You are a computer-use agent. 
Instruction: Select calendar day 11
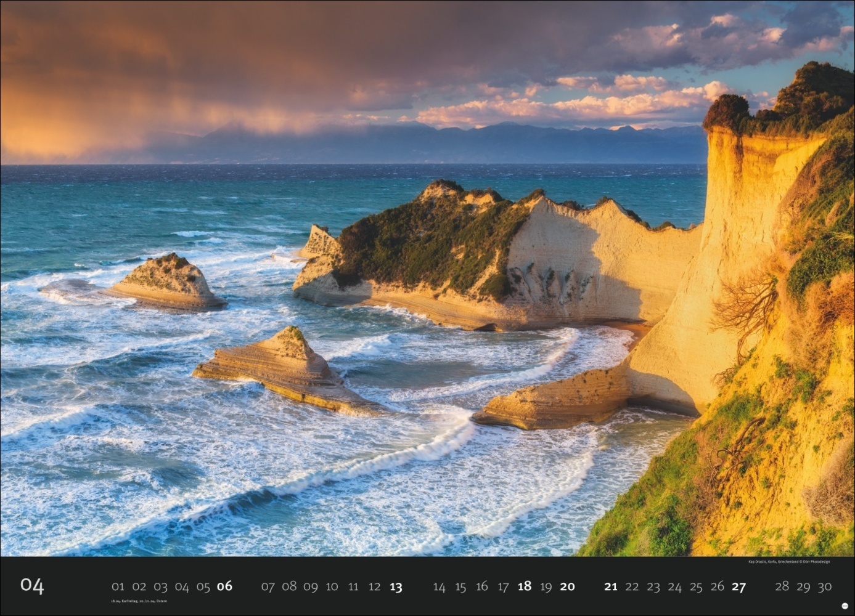click(353, 587)
